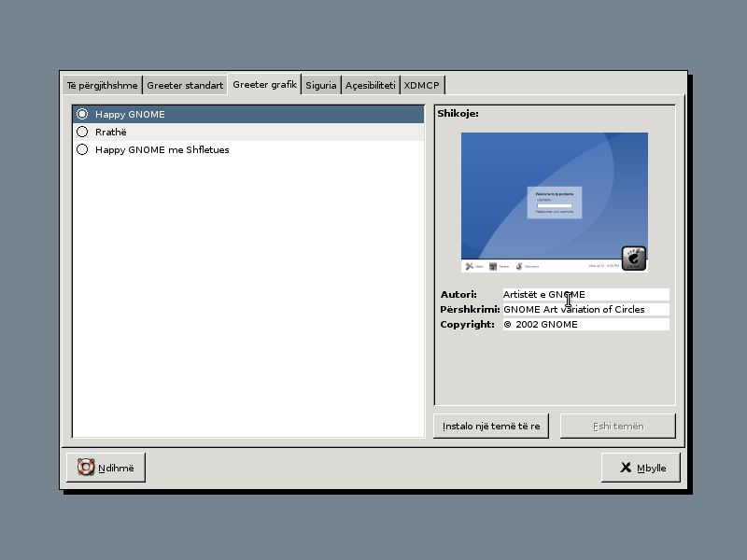Image resolution: width=747 pixels, height=560 pixels.
Task: Click the lifebuoy icon on Ndihmë button
Action: (86, 468)
